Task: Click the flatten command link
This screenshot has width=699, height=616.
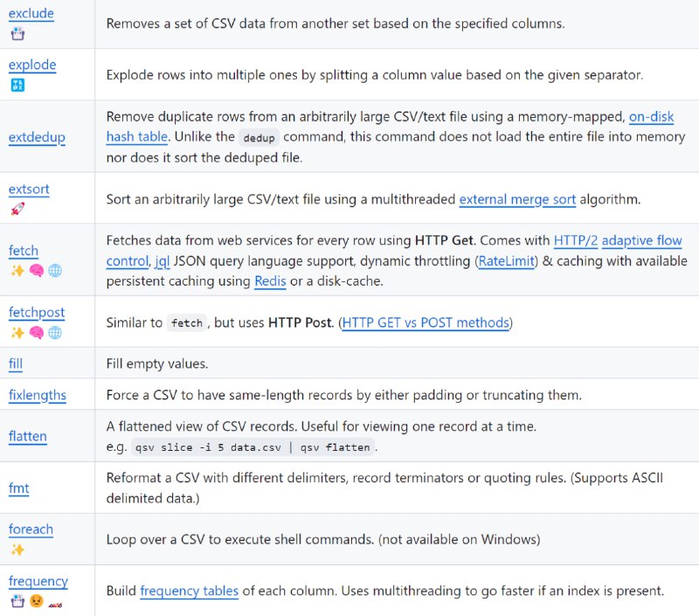Action: [x=28, y=436]
